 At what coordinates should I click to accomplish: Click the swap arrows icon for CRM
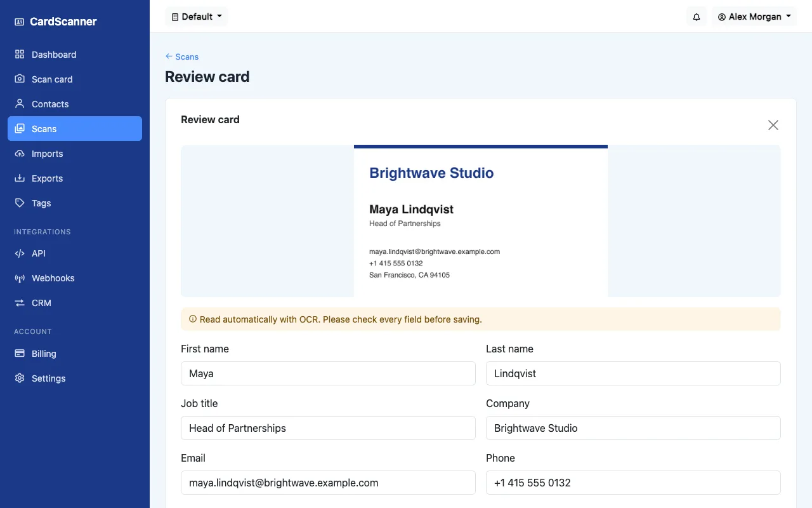click(x=20, y=303)
